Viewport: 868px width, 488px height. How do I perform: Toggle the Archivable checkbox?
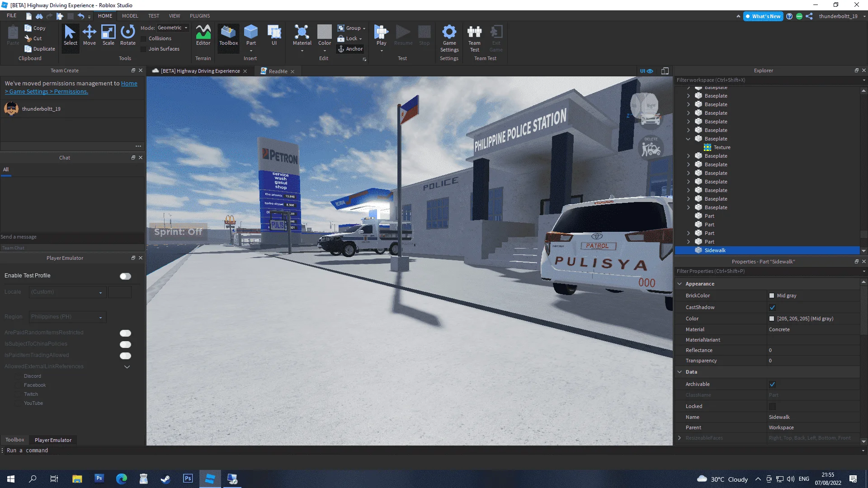pyautogui.click(x=772, y=385)
